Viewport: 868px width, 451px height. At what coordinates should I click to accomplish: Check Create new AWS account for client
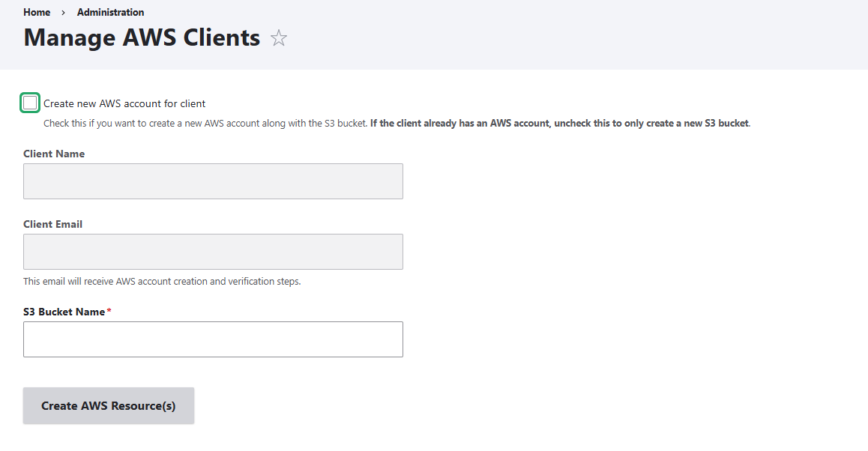point(30,103)
